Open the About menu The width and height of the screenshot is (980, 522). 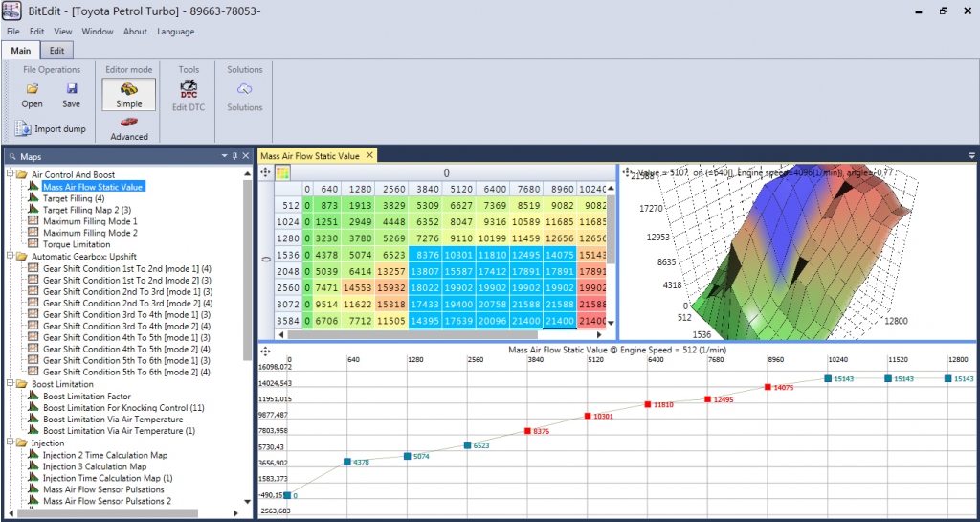click(135, 32)
